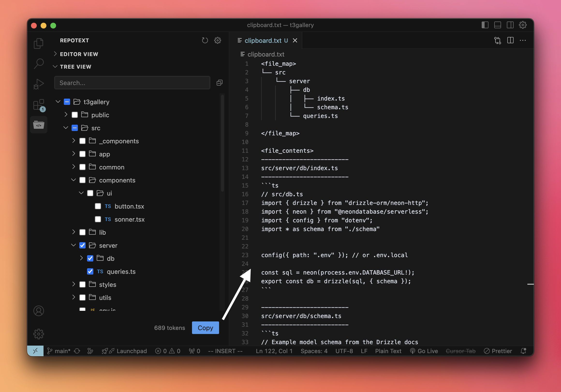Focus the tree view Search field
The width and height of the screenshot is (561, 392).
click(132, 83)
